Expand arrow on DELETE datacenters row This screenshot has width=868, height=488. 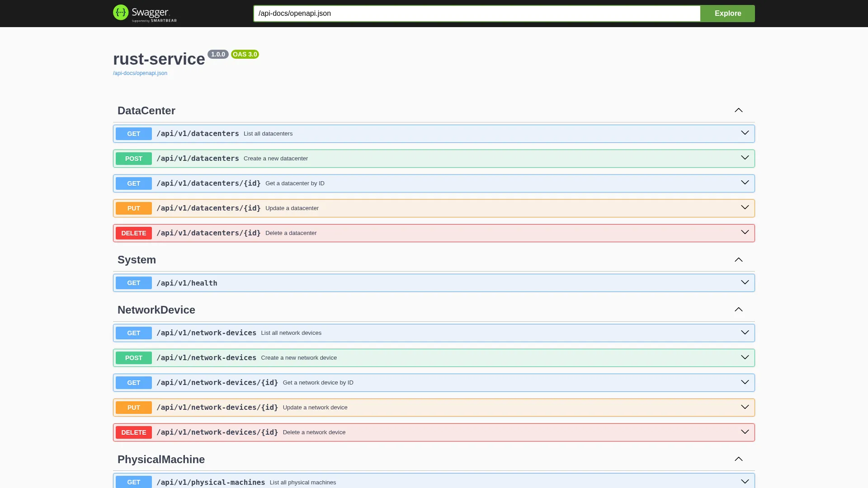coord(745,232)
